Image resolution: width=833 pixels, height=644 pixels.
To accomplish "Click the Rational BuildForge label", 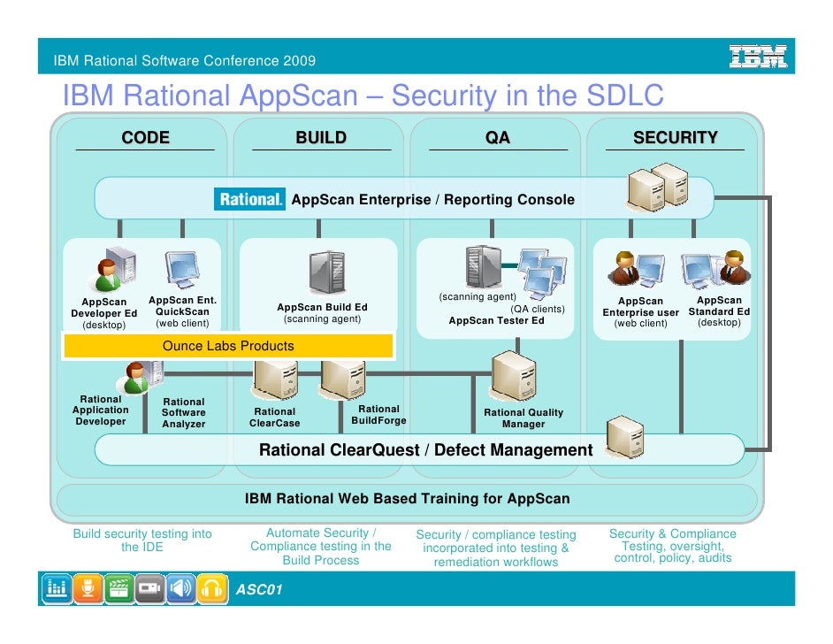I will (378, 415).
